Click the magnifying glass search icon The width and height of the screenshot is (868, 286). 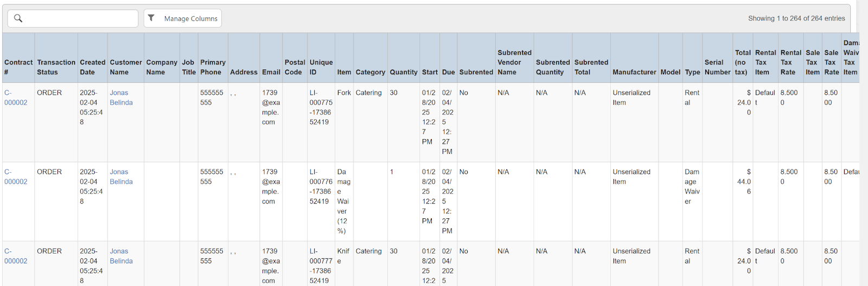18,18
